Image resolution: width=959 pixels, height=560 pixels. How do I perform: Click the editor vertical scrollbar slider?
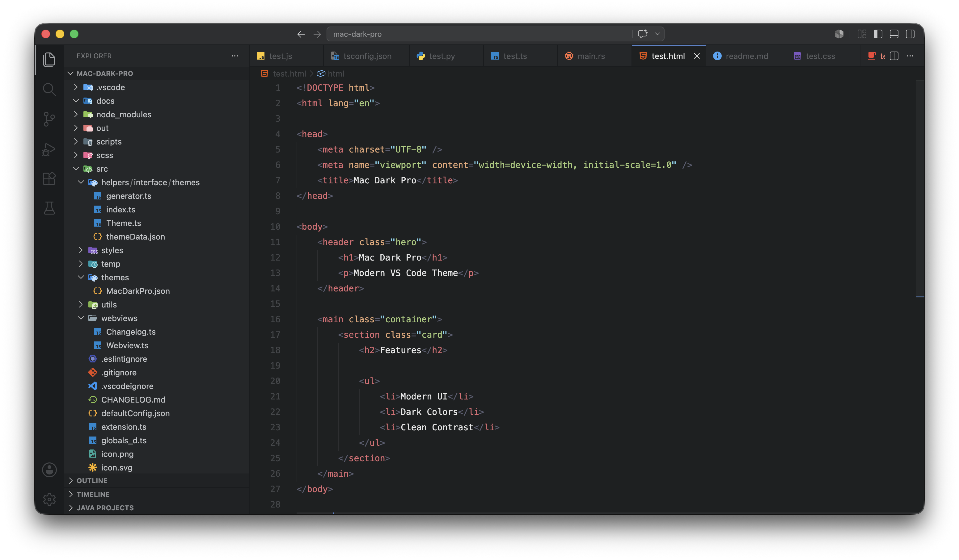[919, 188]
